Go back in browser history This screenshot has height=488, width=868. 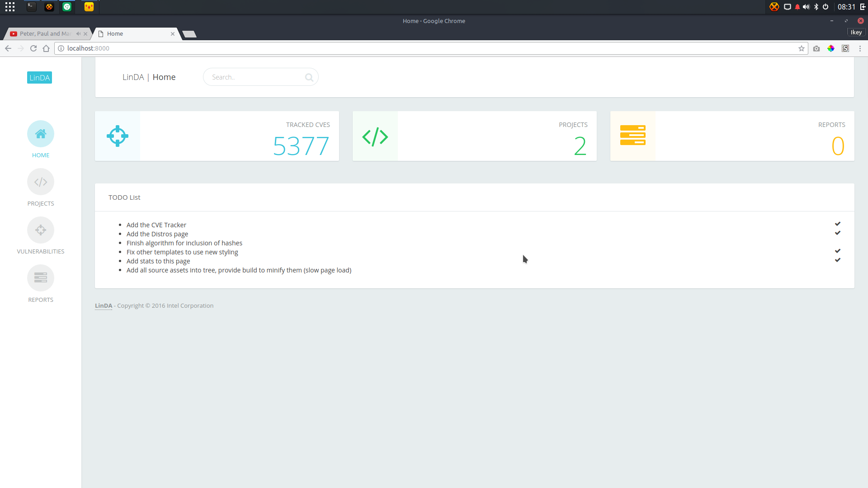coord(8,48)
